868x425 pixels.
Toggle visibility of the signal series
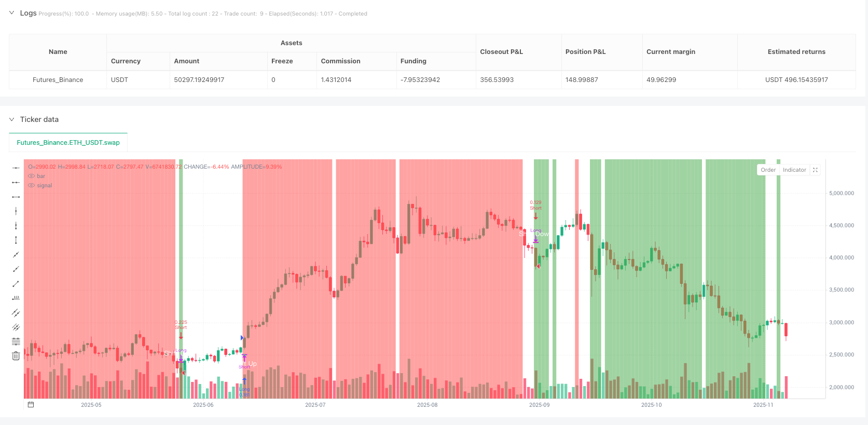(31, 186)
